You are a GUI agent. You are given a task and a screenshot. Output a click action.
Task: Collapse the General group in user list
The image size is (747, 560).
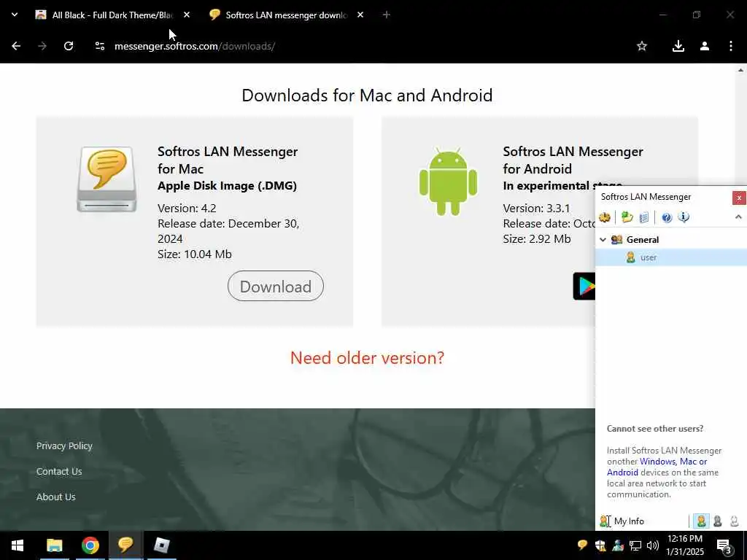(x=603, y=239)
